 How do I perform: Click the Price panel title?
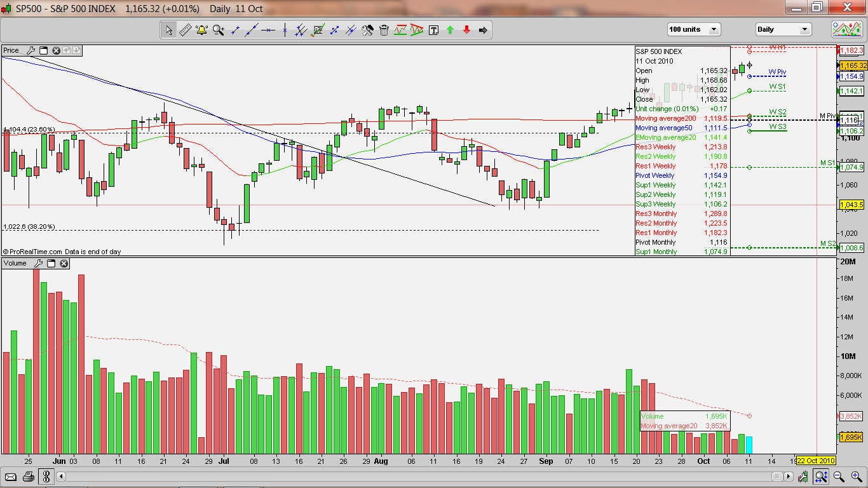[11, 50]
